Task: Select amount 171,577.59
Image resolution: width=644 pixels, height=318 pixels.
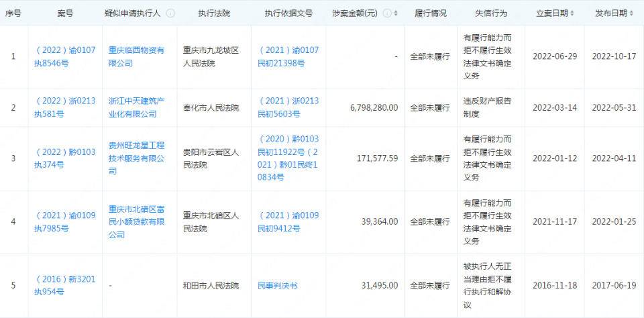Action: 378,158
